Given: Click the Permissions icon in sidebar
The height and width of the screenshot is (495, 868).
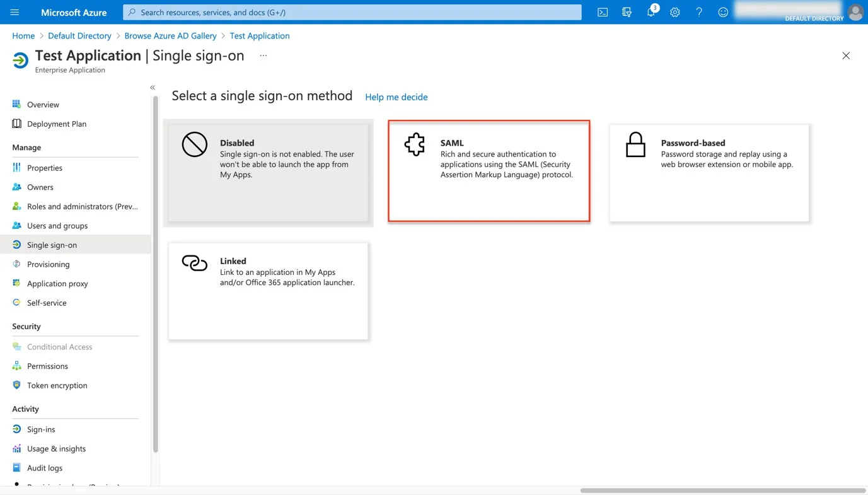Looking at the screenshot, I should (17, 366).
